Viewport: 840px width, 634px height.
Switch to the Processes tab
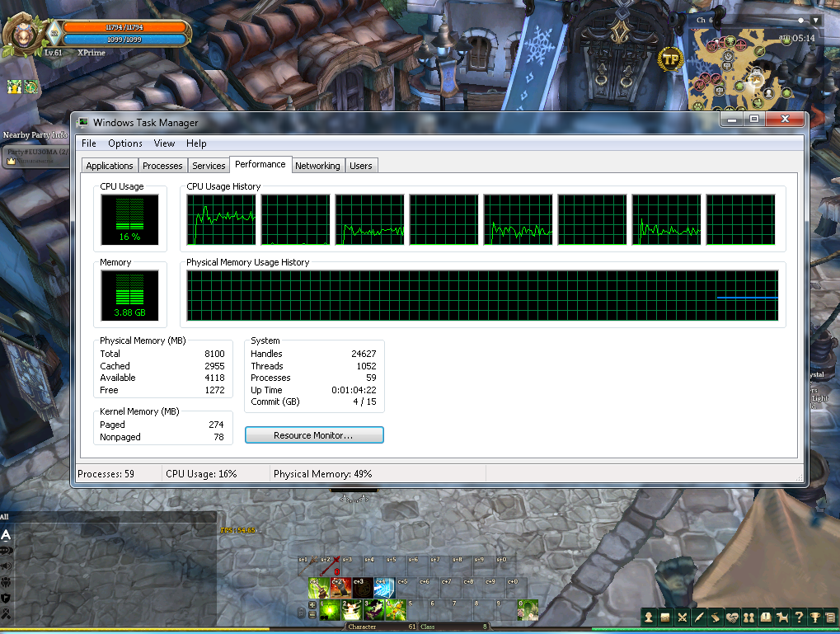[x=162, y=166]
